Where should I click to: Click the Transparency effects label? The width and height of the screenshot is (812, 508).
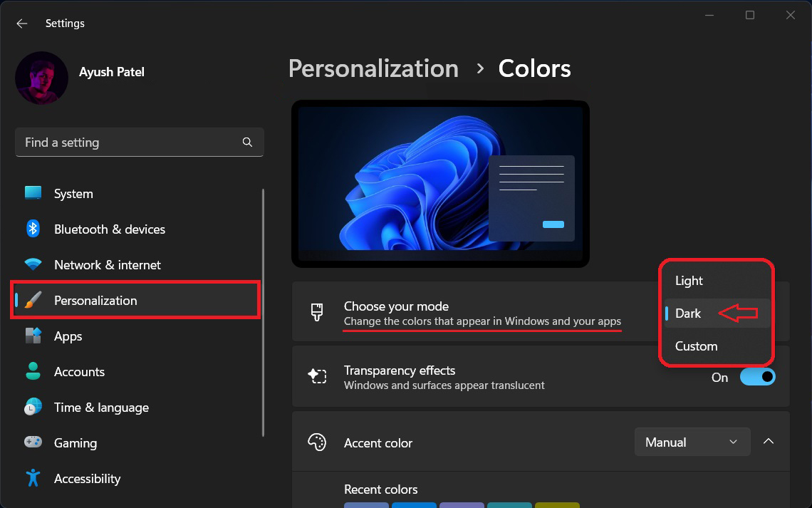400,370
